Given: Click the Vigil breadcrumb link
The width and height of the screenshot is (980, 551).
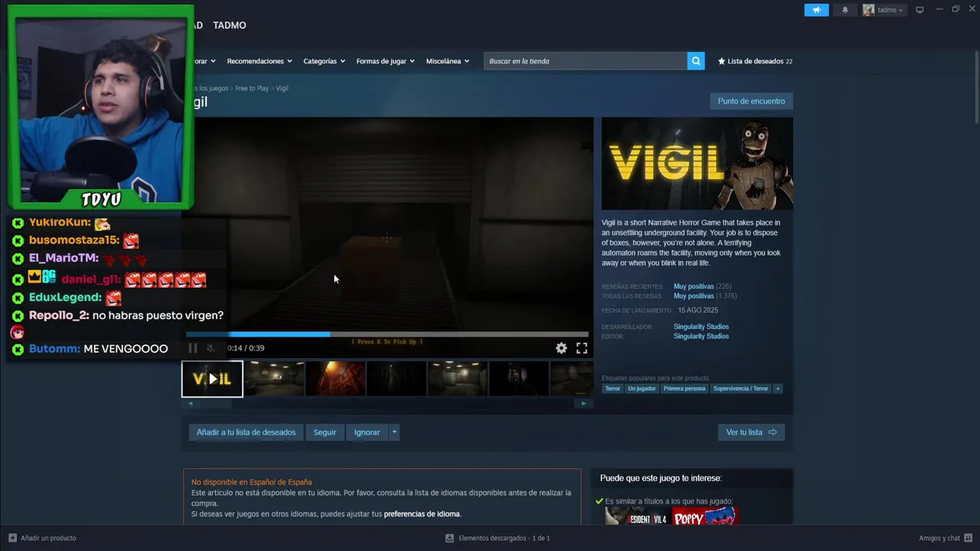Looking at the screenshot, I should [282, 88].
